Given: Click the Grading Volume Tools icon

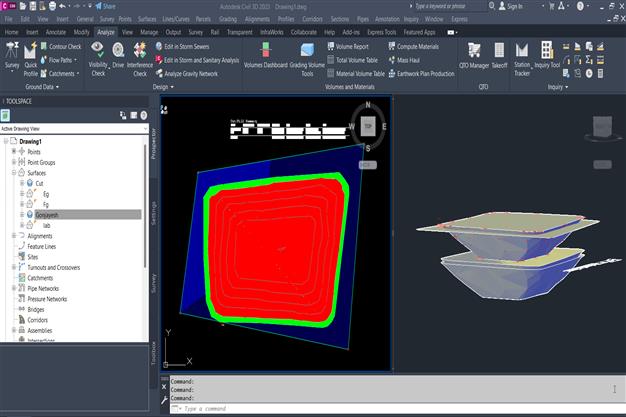Looking at the screenshot, I should coord(306,62).
